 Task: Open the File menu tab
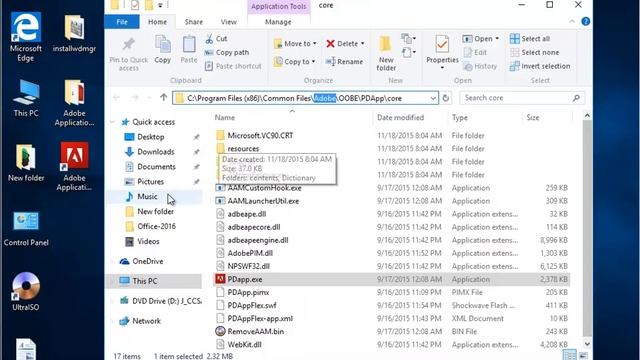pyautogui.click(x=122, y=22)
